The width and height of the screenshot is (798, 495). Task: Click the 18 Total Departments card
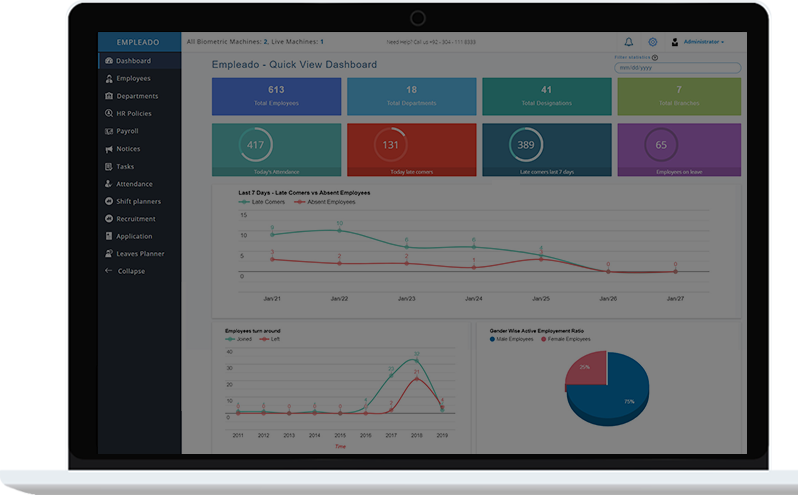point(412,96)
